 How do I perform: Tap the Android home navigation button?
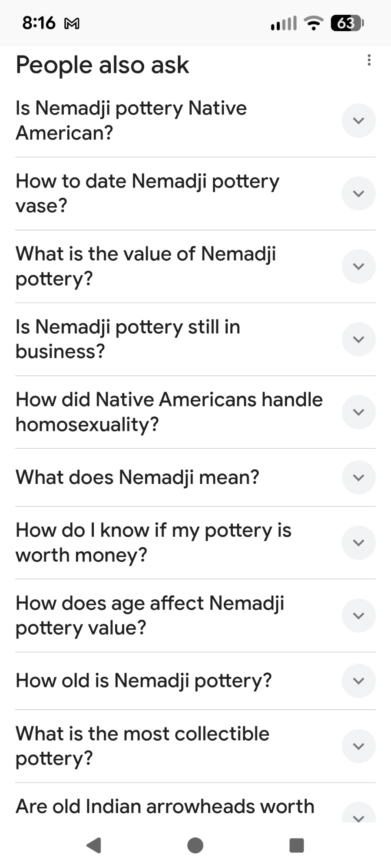click(x=195, y=845)
